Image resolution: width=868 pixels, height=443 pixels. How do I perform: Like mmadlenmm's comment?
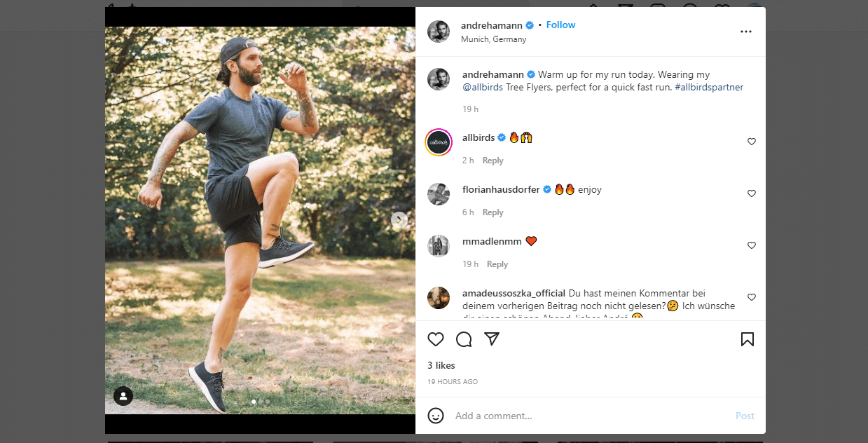752,245
